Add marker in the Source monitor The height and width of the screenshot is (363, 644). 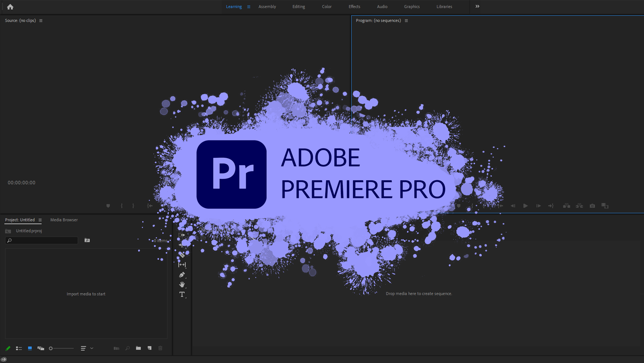[108, 206]
